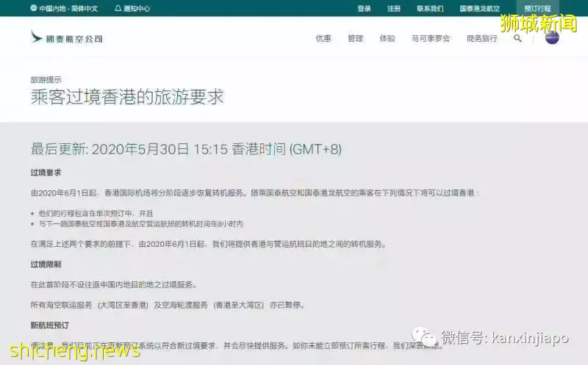Open 通知中心 notification center

coord(137,8)
